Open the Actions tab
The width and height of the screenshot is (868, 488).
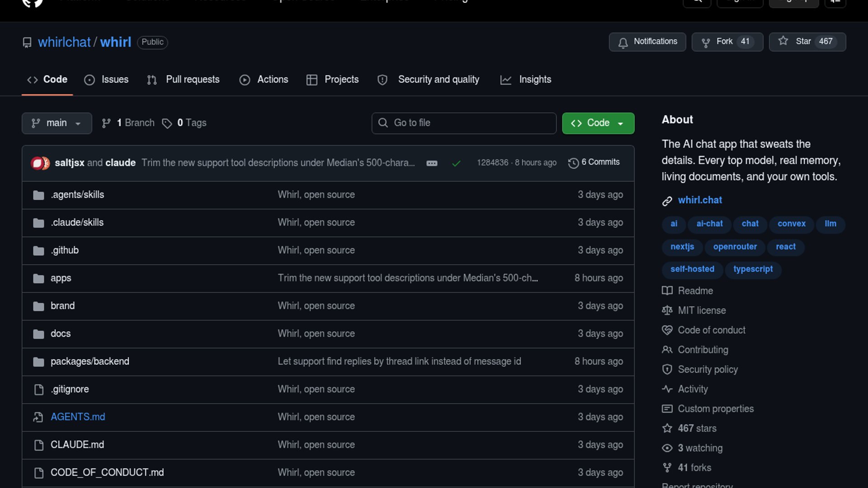tap(264, 80)
